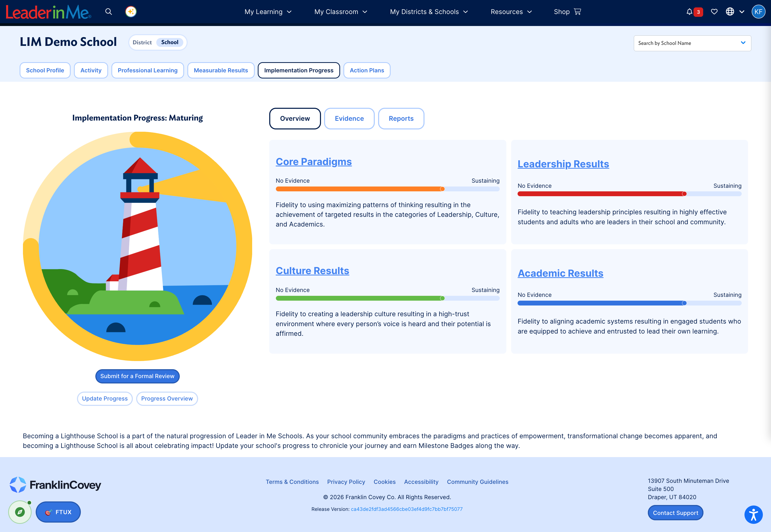Go to Measurable Results tab
Screen dimensions: 771x532
click(221, 70)
